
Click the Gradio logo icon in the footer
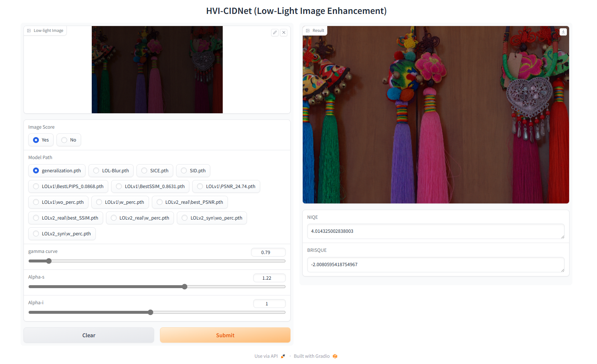pos(335,356)
